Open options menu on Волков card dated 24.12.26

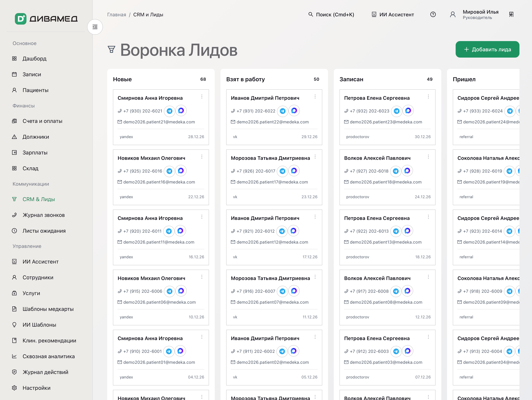pos(428,157)
